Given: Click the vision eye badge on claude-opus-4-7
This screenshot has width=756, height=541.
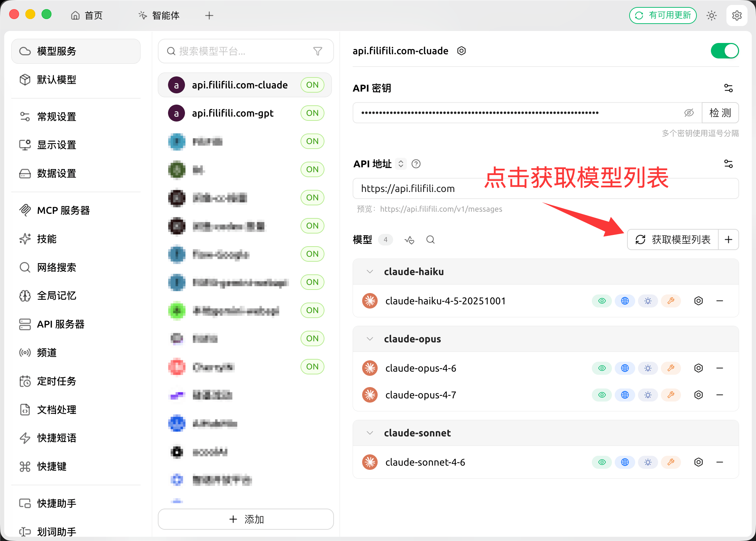Looking at the screenshot, I should pyautogui.click(x=602, y=395).
